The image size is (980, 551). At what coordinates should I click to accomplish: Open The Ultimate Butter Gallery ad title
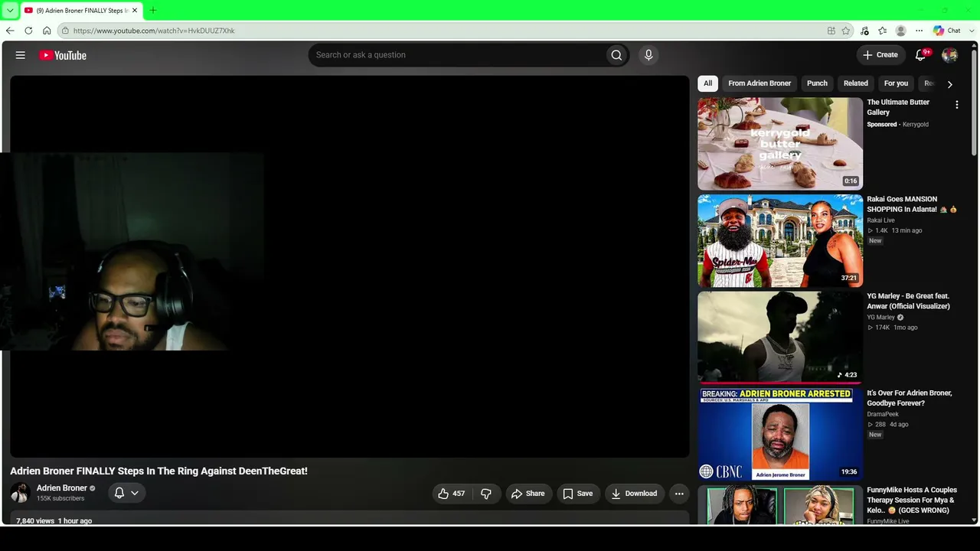pyautogui.click(x=898, y=107)
